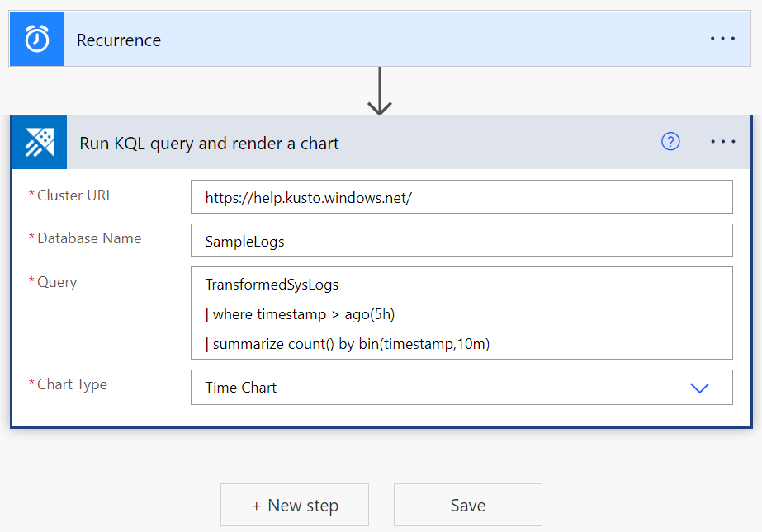Click the Cluster URL field label

click(73, 195)
